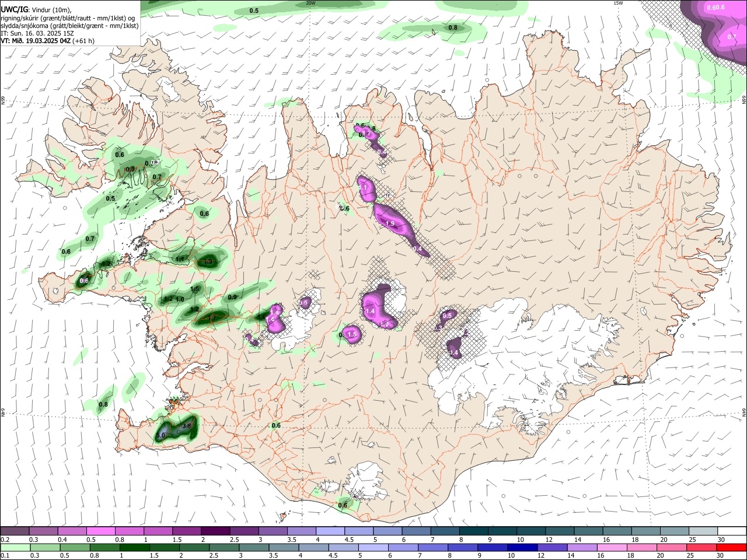
Task: Click the 5.0 rainfall value on Reykjanes
Action: [162, 436]
